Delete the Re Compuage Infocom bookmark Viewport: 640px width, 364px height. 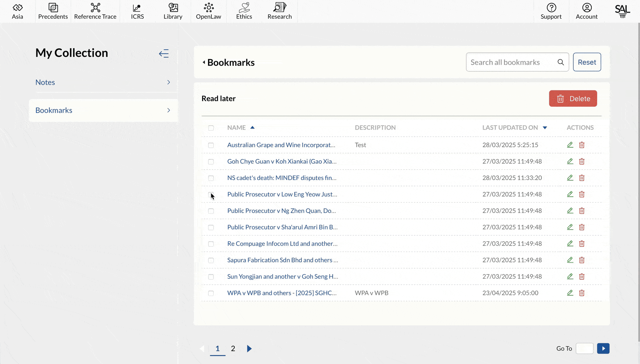pos(582,243)
